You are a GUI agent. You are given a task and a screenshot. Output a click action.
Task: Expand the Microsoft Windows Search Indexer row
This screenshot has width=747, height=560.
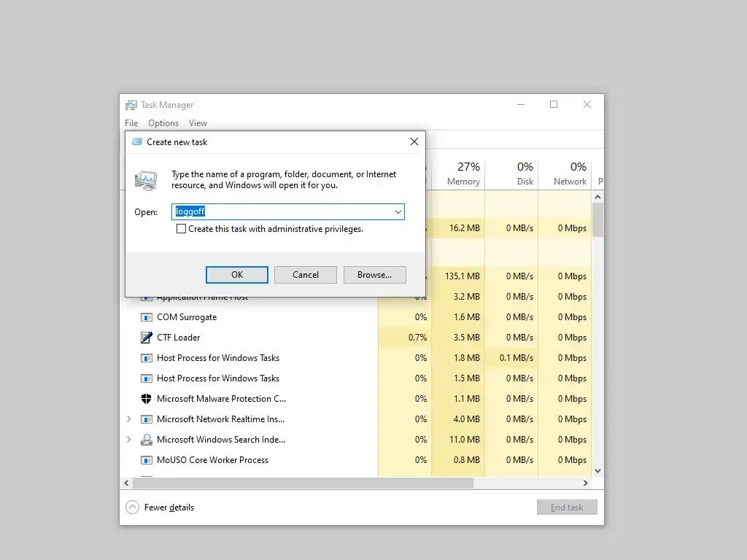coord(128,440)
